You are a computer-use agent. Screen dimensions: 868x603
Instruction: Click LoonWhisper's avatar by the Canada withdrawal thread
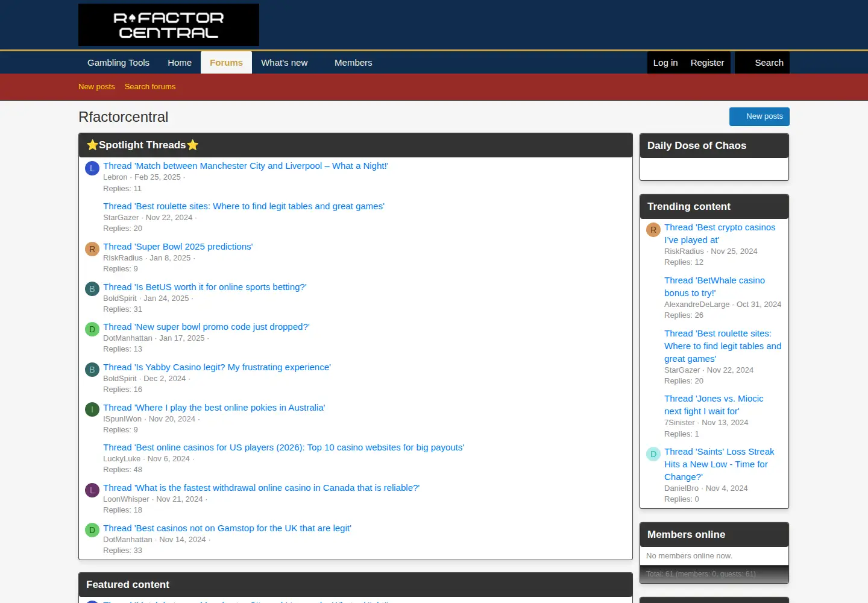(92, 490)
